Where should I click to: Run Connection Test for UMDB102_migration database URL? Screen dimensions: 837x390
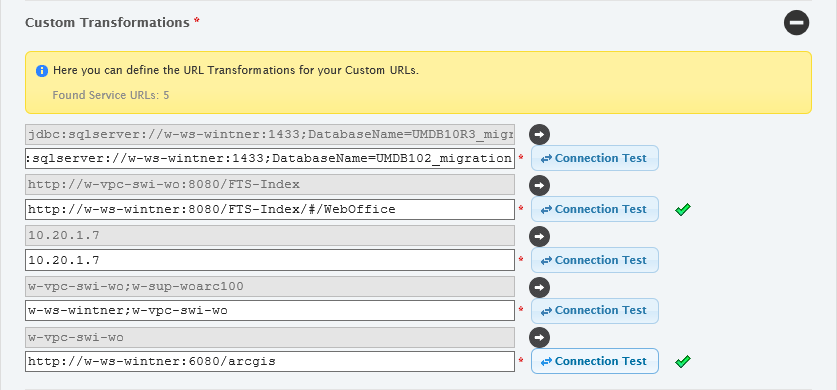(x=595, y=158)
